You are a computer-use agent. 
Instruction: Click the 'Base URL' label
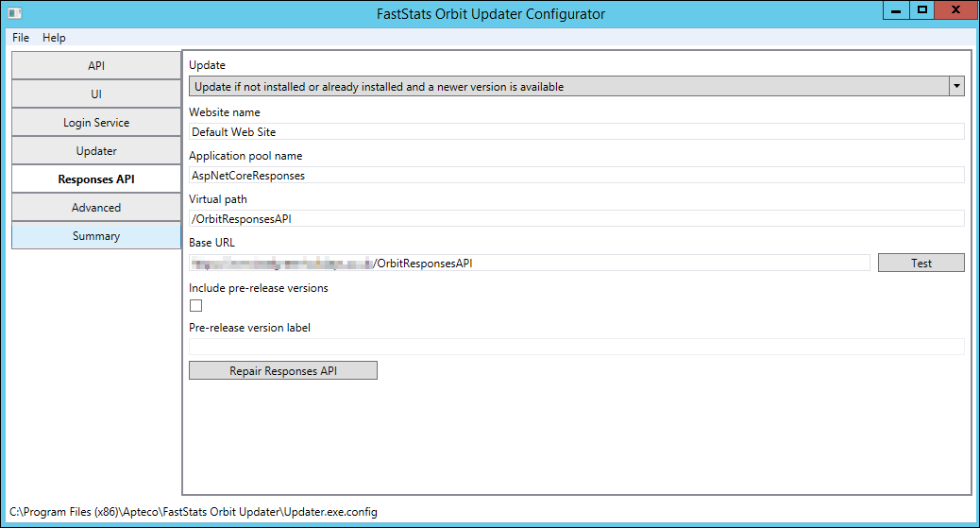tap(211, 242)
